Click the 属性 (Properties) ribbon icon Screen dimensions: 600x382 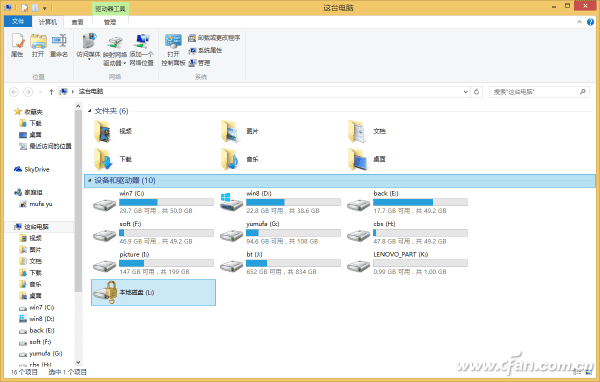point(17,45)
